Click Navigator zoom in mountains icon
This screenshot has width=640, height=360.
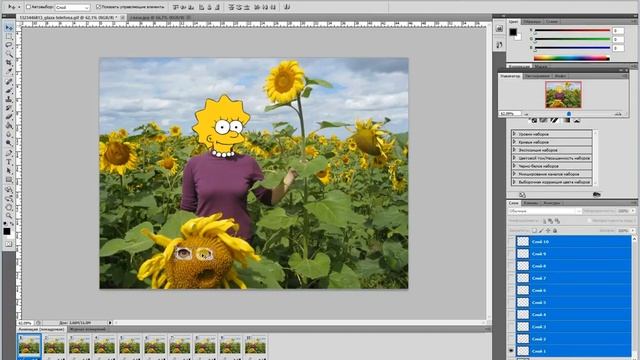click(618, 114)
